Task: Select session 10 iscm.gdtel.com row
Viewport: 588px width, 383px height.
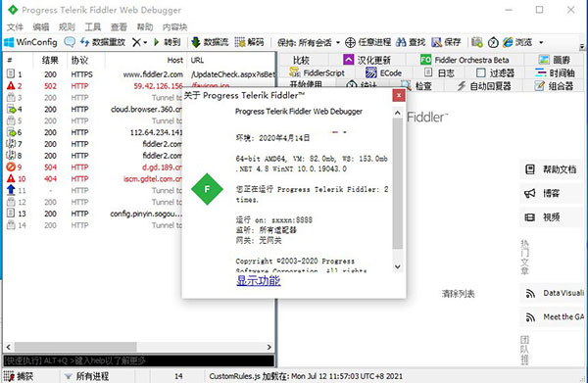Action: [94, 178]
